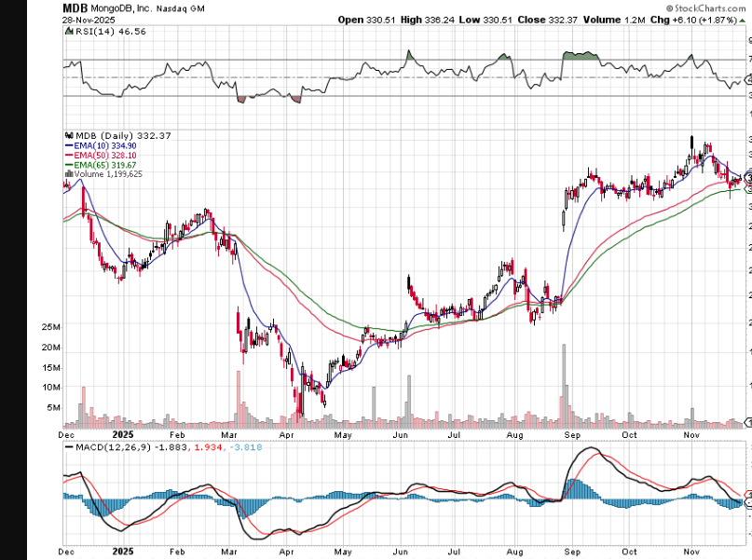Click the red EMA(50) color dash

coord(68,155)
